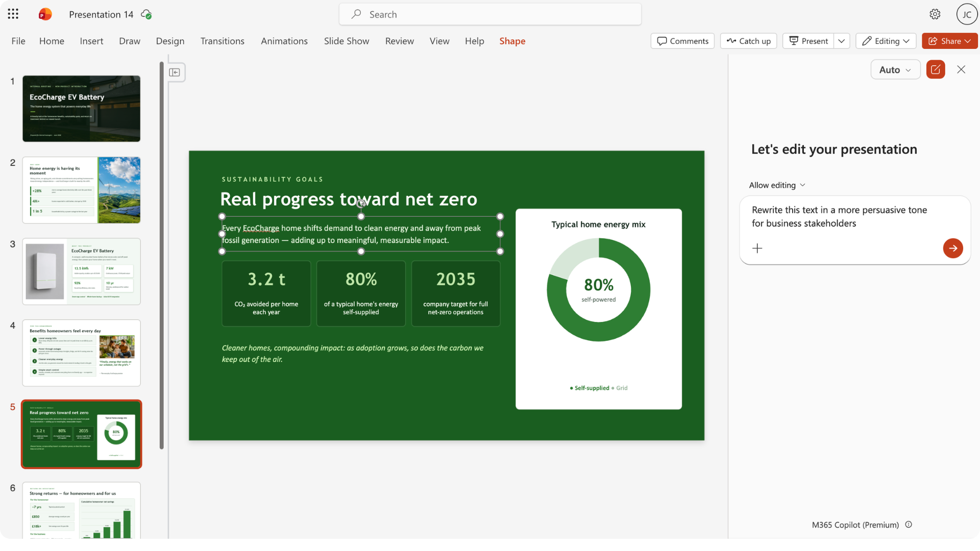The width and height of the screenshot is (980, 551).
Task: Send the Copilot prompt
Action: click(x=952, y=248)
